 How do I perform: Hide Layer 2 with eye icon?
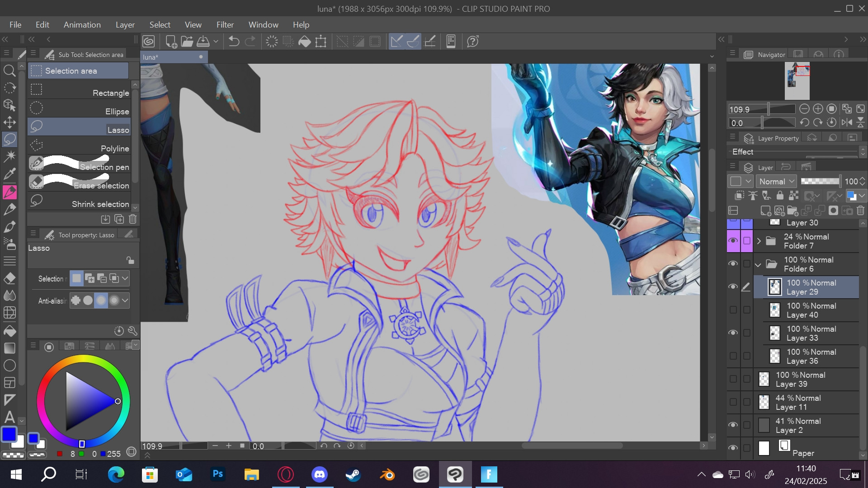733,425
